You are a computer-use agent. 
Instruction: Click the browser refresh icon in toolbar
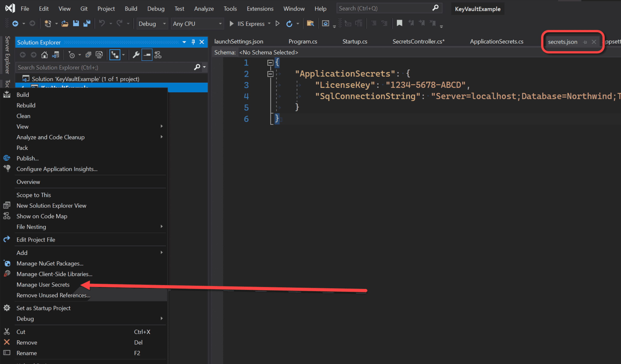click(289, 24)
